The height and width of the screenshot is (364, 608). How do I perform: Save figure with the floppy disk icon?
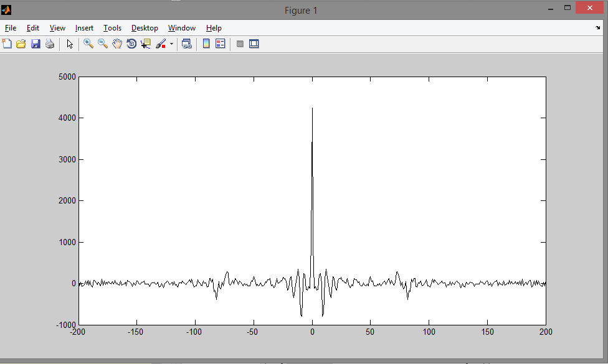click(x=36, y=44)
